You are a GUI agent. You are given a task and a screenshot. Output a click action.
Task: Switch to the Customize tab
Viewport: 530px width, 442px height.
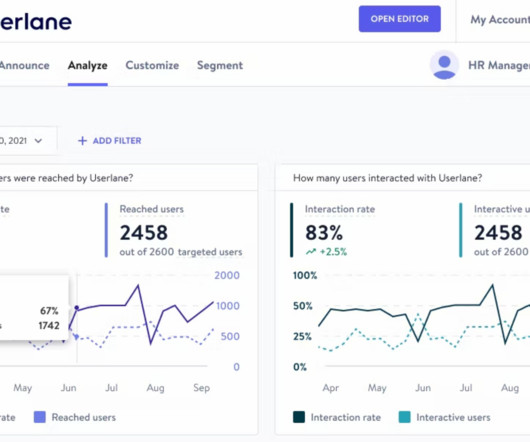point(152,65)
